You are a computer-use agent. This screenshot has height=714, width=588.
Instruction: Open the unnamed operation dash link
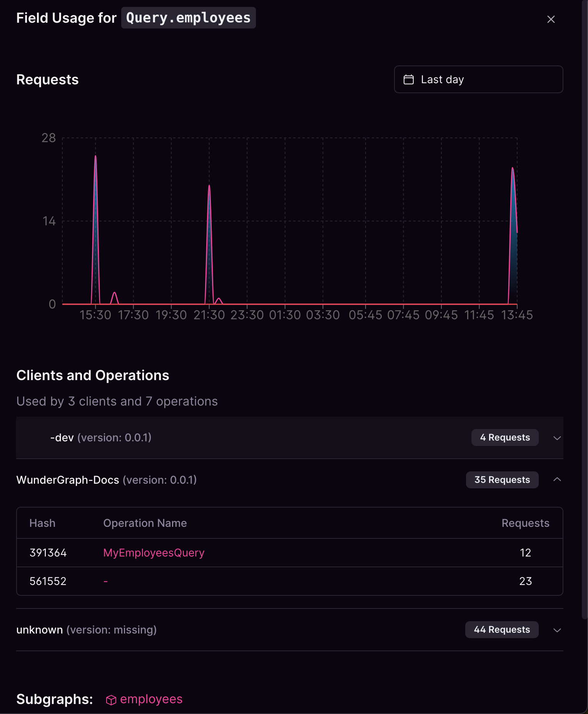105,581
